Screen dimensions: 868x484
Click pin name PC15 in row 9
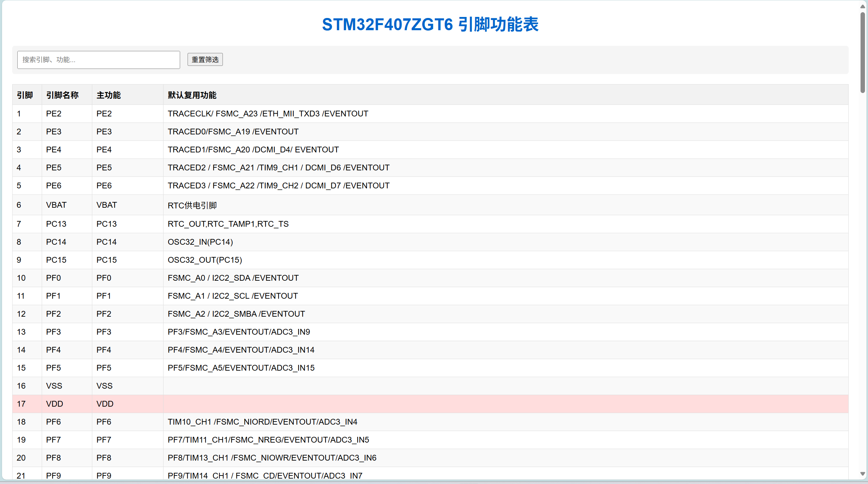tap(67, 260)
